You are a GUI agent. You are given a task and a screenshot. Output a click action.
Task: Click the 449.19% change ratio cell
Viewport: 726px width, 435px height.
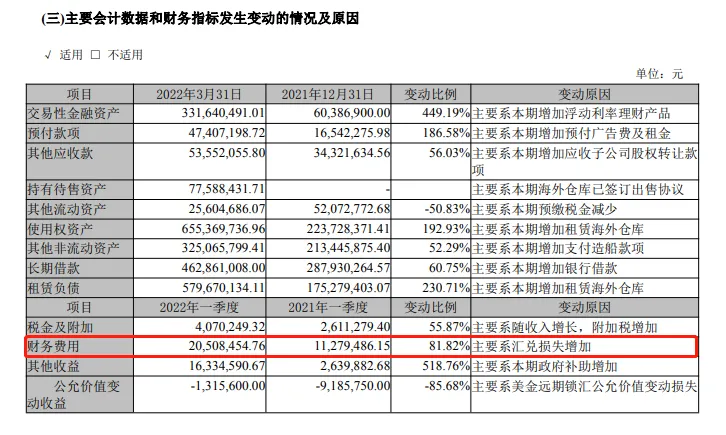pyautogui.click(x=445, y=113)
